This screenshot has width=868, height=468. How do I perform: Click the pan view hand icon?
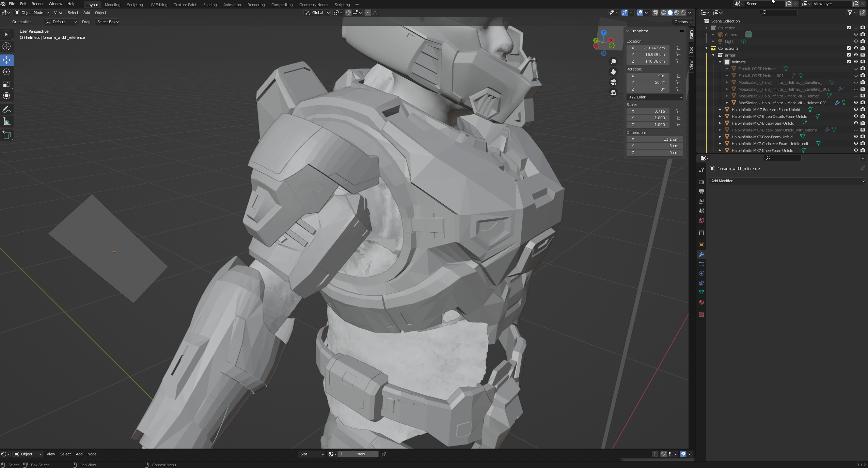tap(613, 72)
